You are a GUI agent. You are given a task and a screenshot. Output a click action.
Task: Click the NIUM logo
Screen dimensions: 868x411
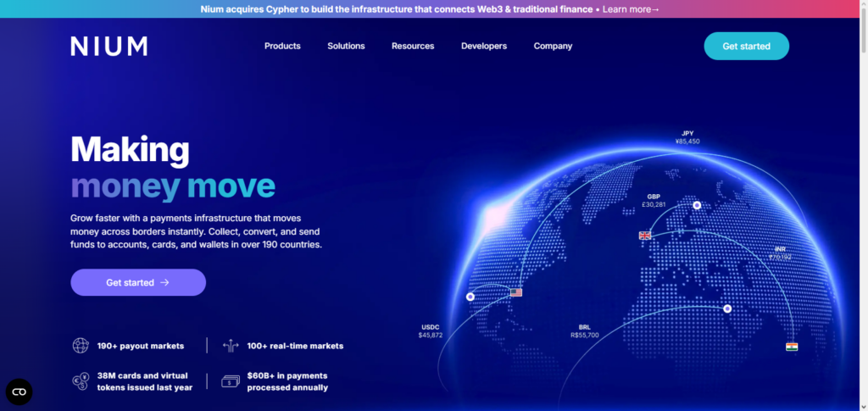click(109, 47)
